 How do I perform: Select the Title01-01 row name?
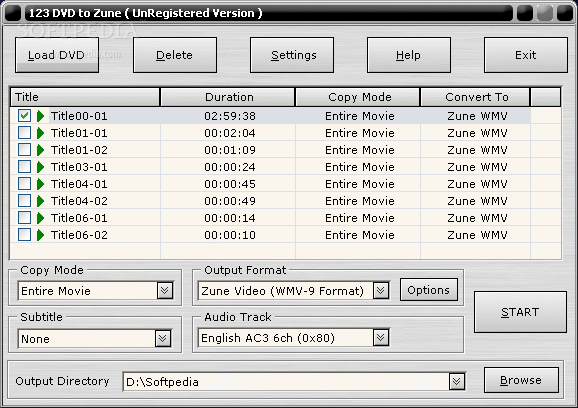click(x=79, y=133)
